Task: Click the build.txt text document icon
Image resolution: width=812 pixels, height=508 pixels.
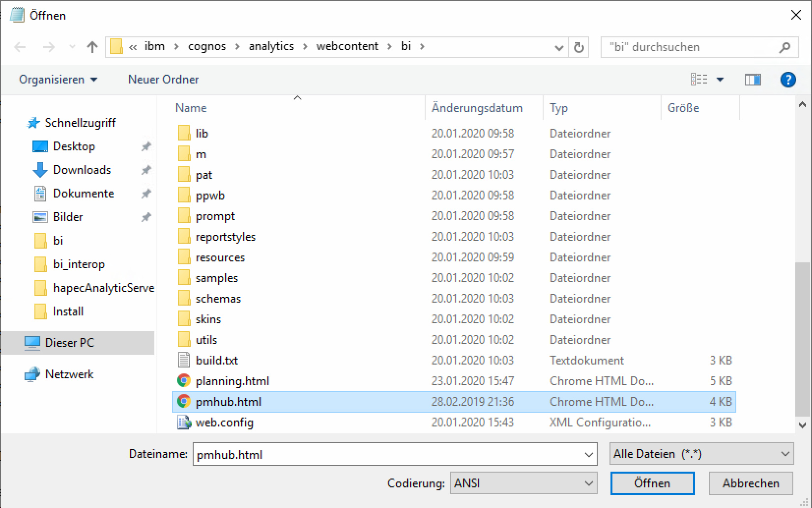Action: tap(184, 361)
